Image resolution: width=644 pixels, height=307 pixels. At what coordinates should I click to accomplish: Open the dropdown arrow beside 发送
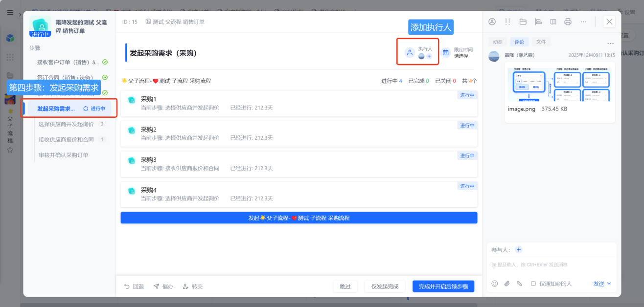pos(609,284)
